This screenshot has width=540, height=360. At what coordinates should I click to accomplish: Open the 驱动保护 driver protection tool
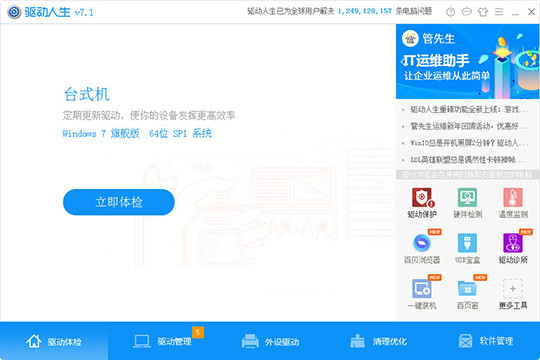point(422,203)
